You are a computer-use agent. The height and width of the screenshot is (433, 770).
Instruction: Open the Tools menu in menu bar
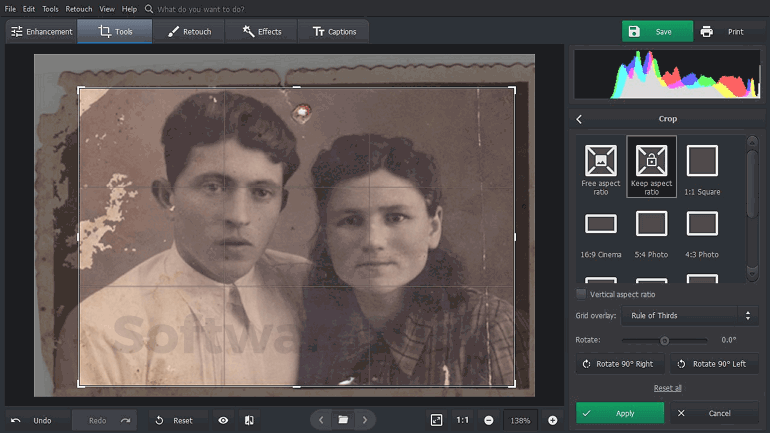[50, 9]
